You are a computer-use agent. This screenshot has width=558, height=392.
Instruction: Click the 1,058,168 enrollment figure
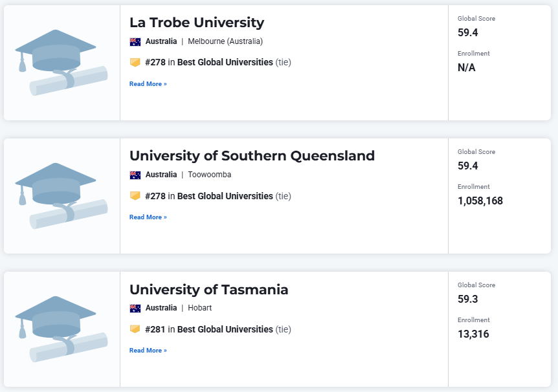[480, 201]
